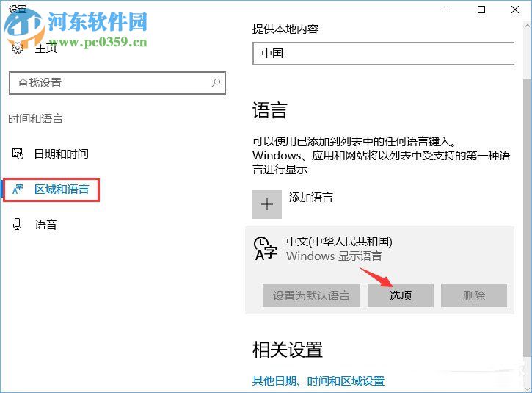This screenshot has height=393, width=532.
Task: Open the 语音 speech page
Action: point(45,225)
